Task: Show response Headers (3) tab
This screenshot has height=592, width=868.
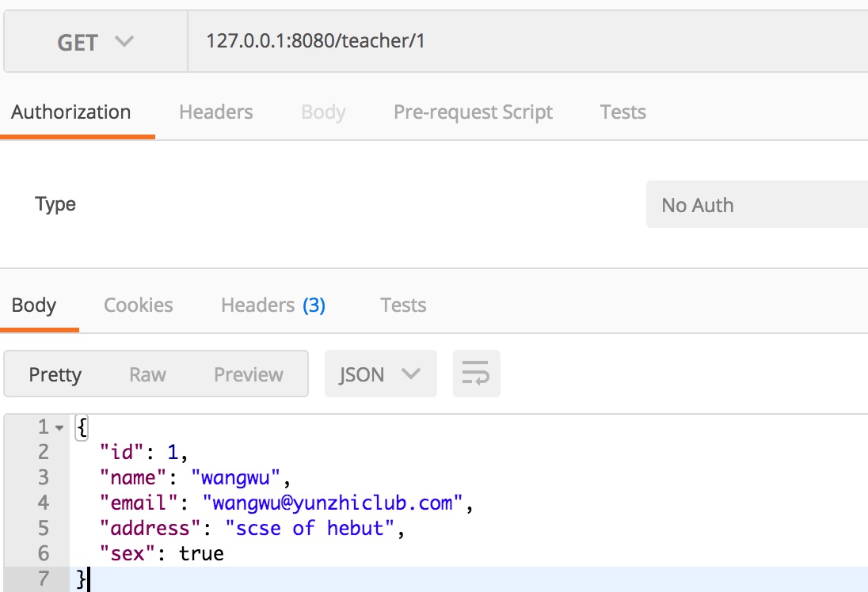Action: pyautogui.click(x=273, y=305)
